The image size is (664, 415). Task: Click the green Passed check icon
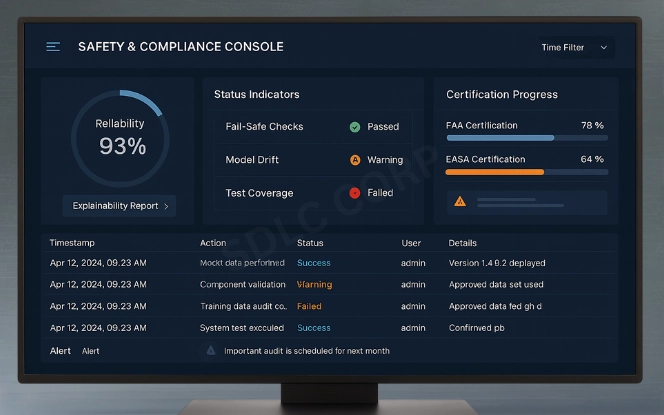[355, 127]
